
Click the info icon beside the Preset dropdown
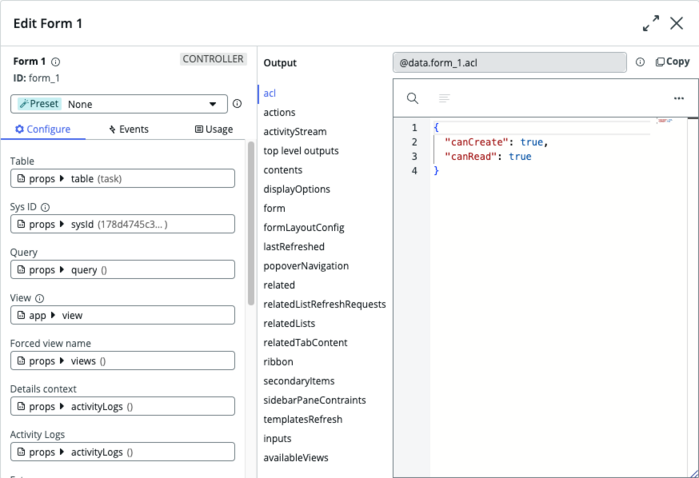tap(237, 103)
